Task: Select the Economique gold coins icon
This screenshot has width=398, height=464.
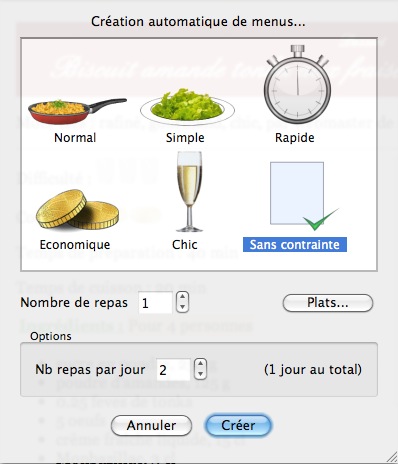Action: coord(77,210)
